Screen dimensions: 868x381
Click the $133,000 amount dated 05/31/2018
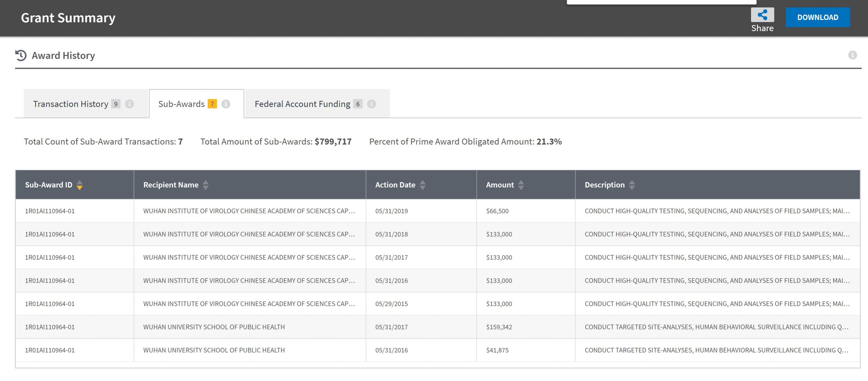(x=499, y=234)
